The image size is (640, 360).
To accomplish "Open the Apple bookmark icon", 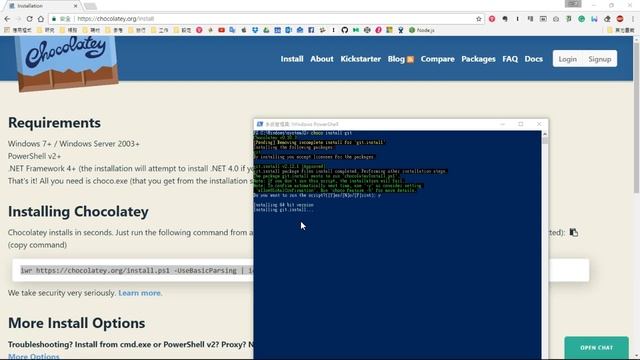I will pos(244,30).
